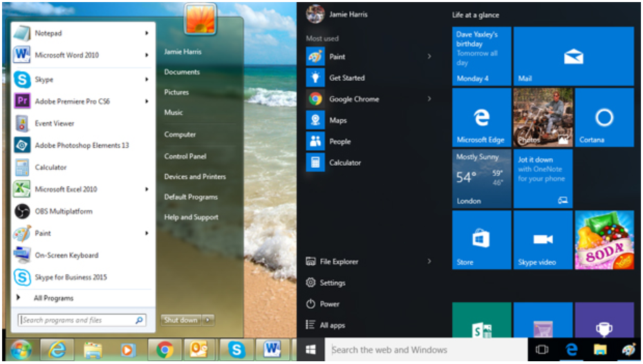Screen dimensions: 643x364
Task: Open Store tile
Action: (x=481, y=240)
